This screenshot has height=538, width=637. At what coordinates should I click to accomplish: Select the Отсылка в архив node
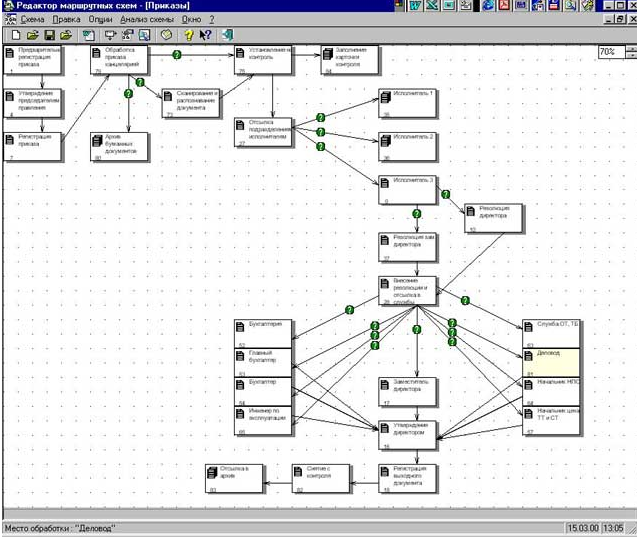(x=234, y=478)
